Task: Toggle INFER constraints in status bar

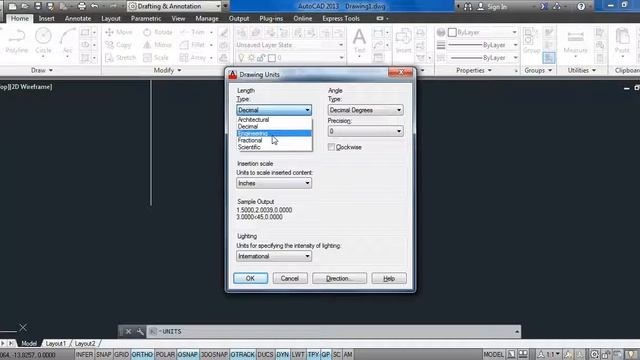Action: pyautogui.click(x=84, y=354)
